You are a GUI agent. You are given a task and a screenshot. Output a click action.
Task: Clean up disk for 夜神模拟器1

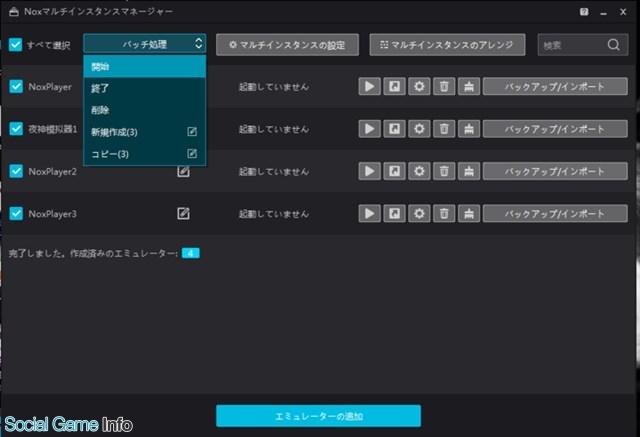click(x=469, y=129)
